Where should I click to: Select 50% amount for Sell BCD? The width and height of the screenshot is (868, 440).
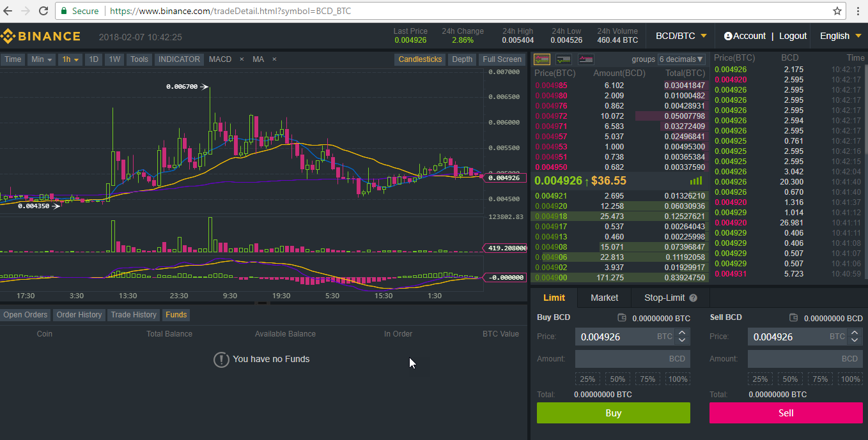click(x=790, y=379)
